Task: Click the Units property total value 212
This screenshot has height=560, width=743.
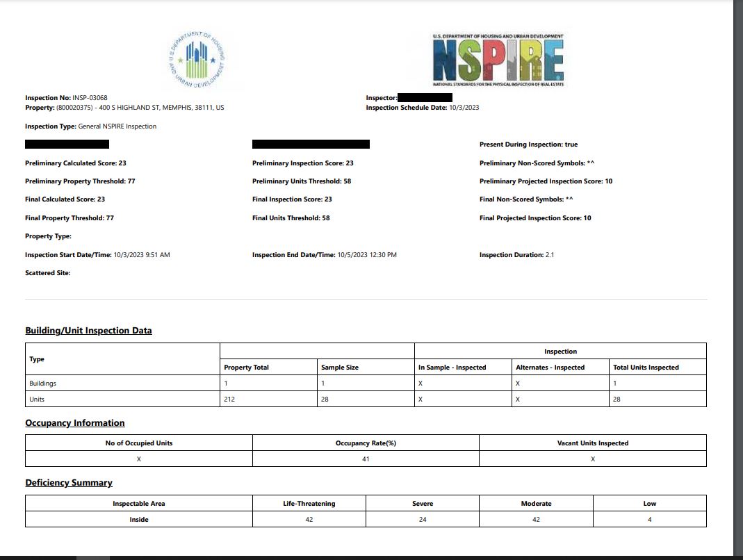Action: (x=230, y=400)
